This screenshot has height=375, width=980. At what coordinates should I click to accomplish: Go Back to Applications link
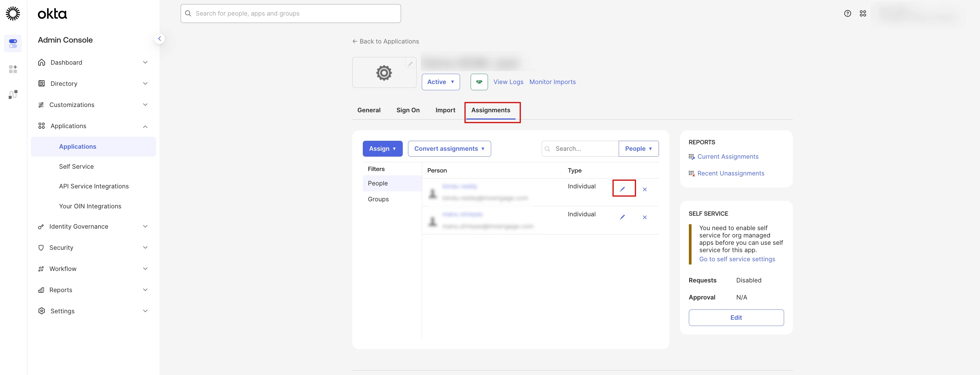(x=385, y=41)
